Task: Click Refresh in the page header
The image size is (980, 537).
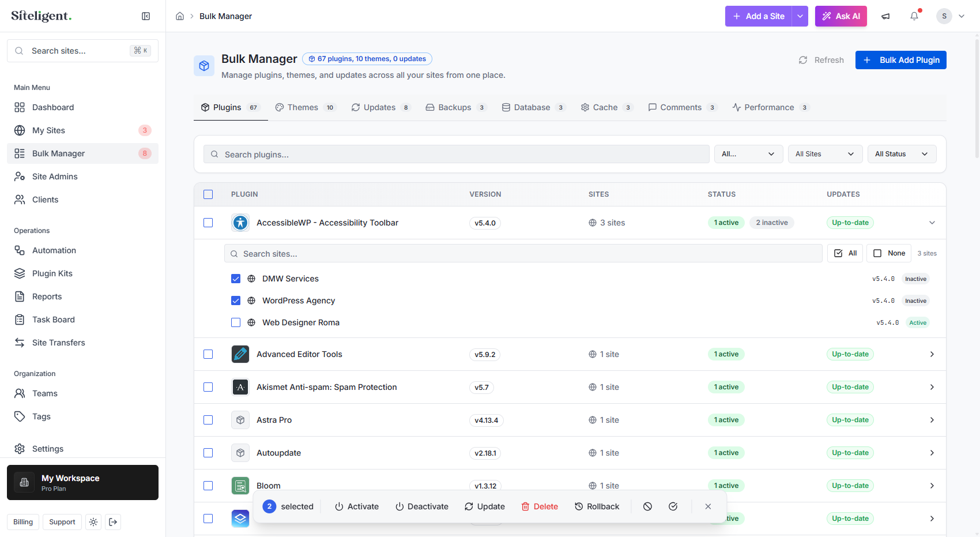Action: tap(821, 60)
